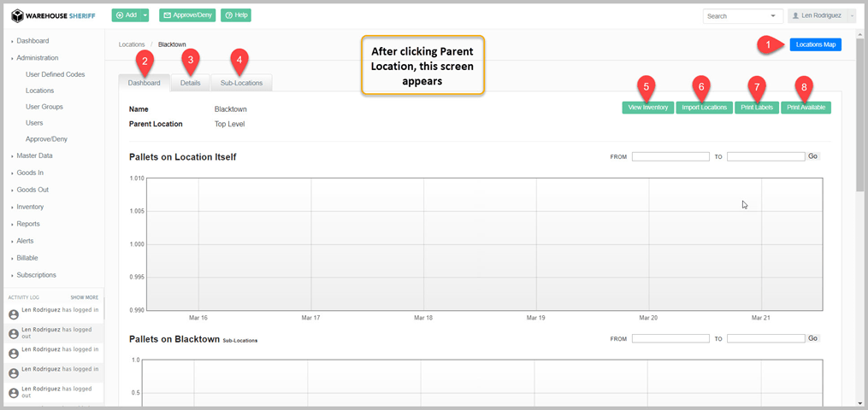Open the Locations Map

tap(815, 44)
